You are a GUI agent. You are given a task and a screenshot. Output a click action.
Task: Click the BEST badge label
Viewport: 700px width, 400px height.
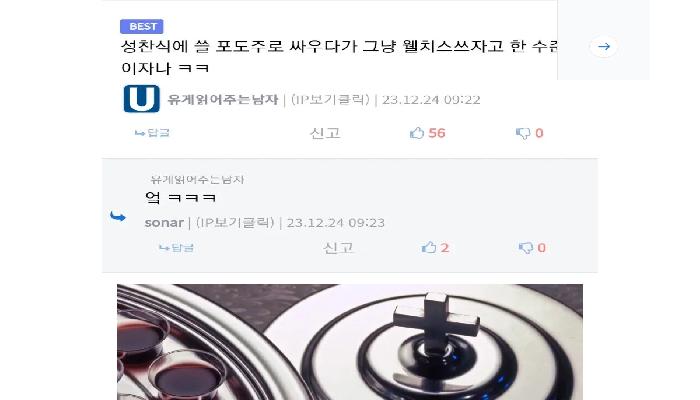point(142,27)
